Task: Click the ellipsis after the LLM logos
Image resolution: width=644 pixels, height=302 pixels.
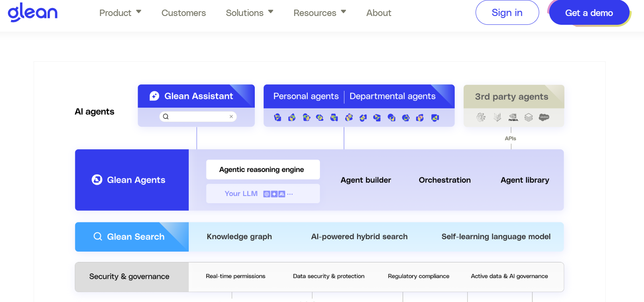Action: 290,194
